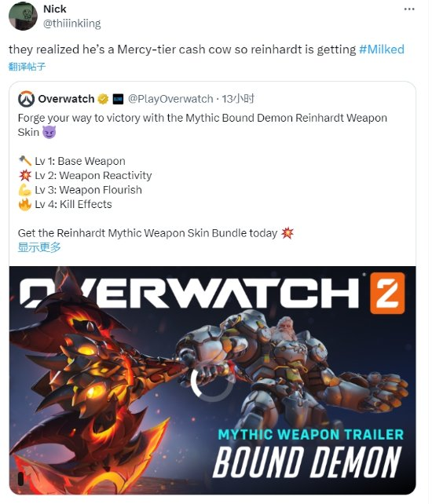Click the collision emoji by Lv 2
Image resolution: width=432 pixels, height=504 pixels.
tap(25, 176)
